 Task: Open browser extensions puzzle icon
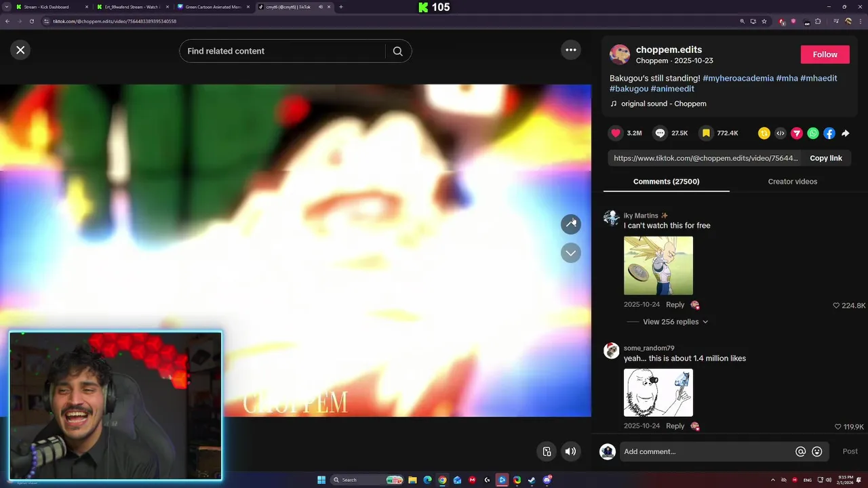[x=818, y=21]
